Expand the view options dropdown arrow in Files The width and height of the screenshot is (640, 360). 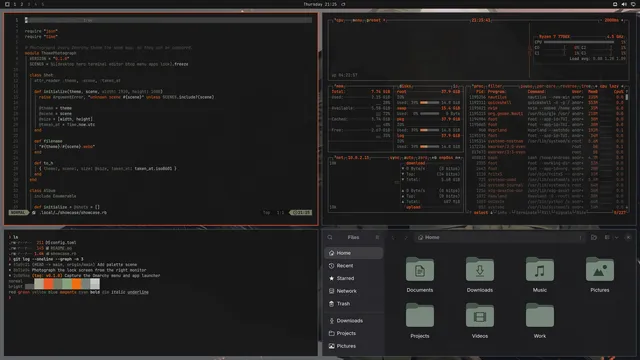point(616,237)
